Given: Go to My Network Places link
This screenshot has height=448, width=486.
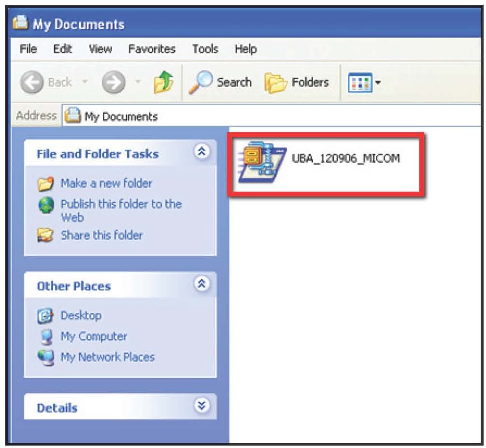Looking at the screenshot, I should click(x=107, y=357).
